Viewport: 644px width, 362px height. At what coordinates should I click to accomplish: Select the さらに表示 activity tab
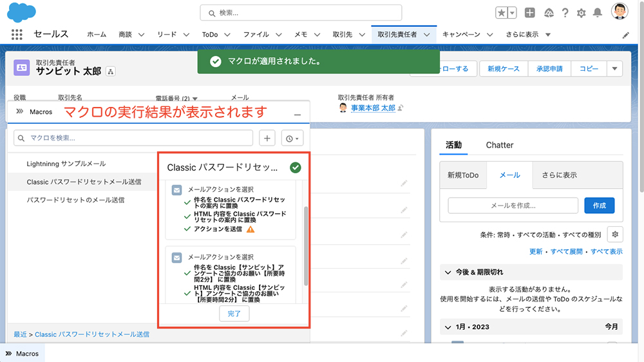pos(559,175)
